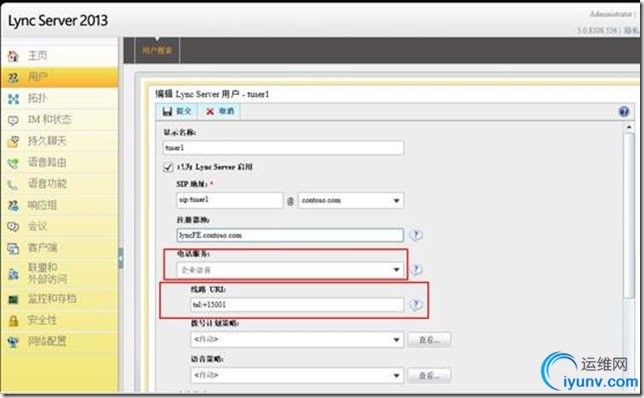Open 拓扑 in the navigation

click(37, 99)
